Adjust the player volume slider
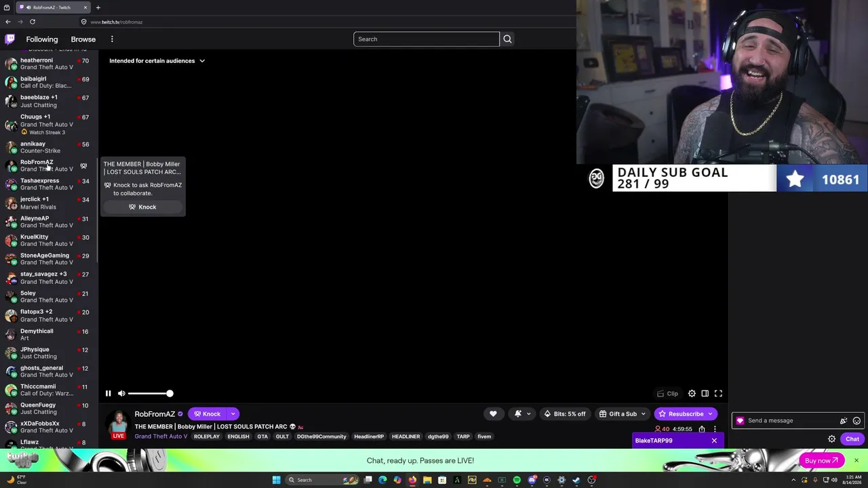The width and height of the screenshot is (868, 488). 150,393
